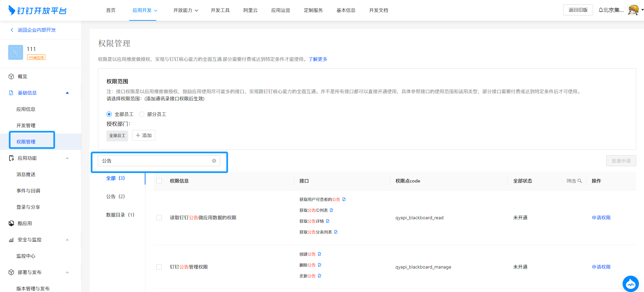Open doc for 获取用户可查看的公告
Screen dimensions: 644x292
point(344,200)
